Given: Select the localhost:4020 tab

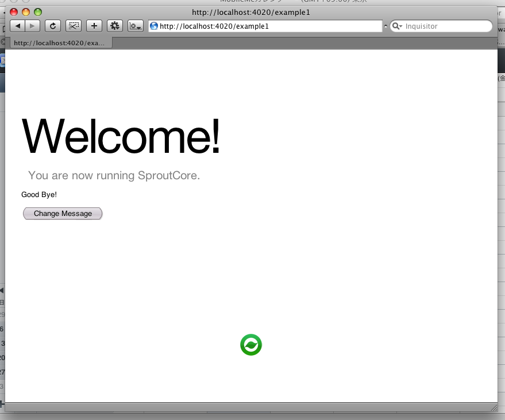Looking at the screenshot, I should (59, 43).
